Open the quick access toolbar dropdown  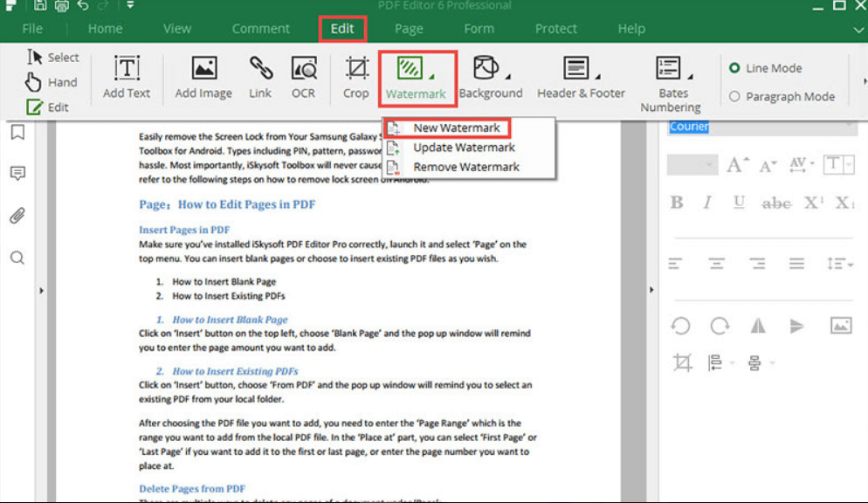pyautogui.click(x=130, y=5)
